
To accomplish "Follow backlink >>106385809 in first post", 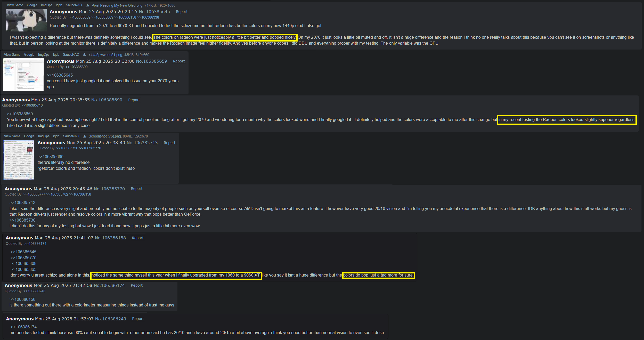I will (102, 17).
